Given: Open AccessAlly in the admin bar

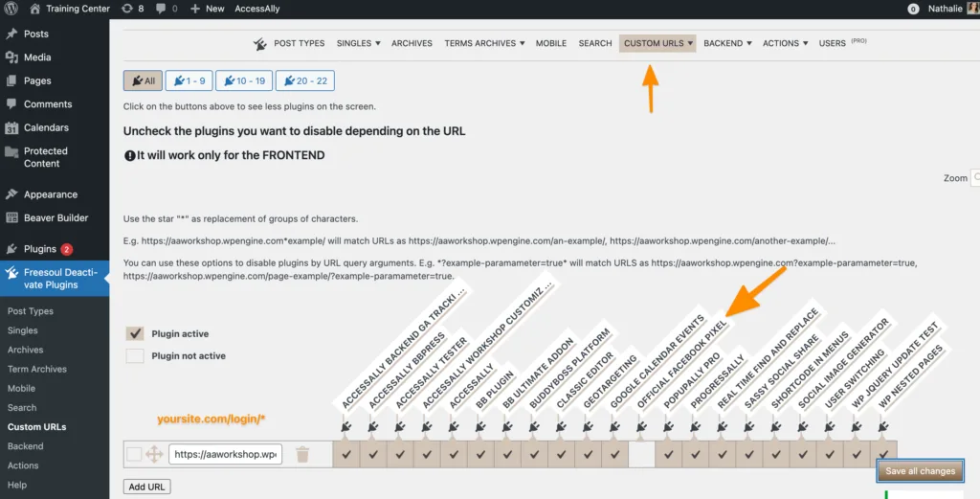Looking at the screenshot, I should pos(256,9).
